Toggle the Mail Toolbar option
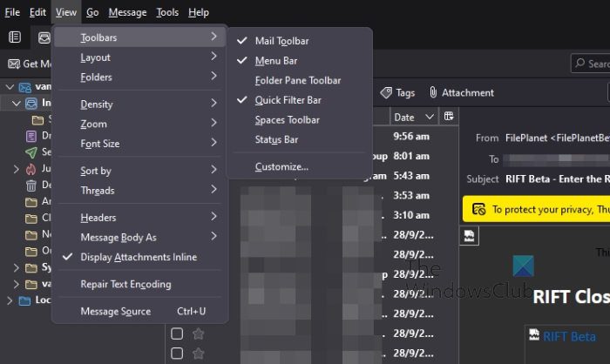The width and height of the screenshot is (610, 364). [300, 41]
